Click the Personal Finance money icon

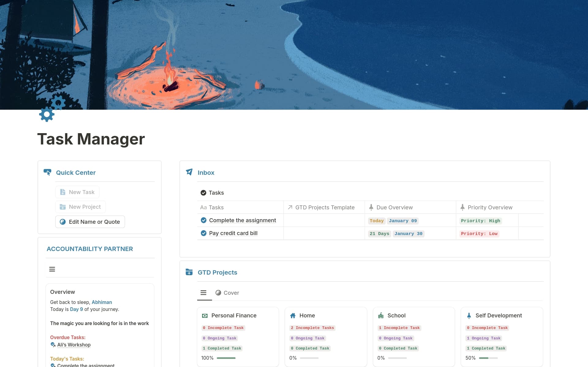pos(205,315)
